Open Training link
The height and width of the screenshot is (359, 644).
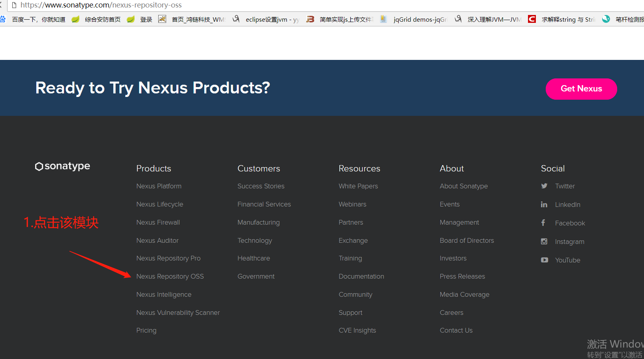pyautogui.click(x=350, y=258)
